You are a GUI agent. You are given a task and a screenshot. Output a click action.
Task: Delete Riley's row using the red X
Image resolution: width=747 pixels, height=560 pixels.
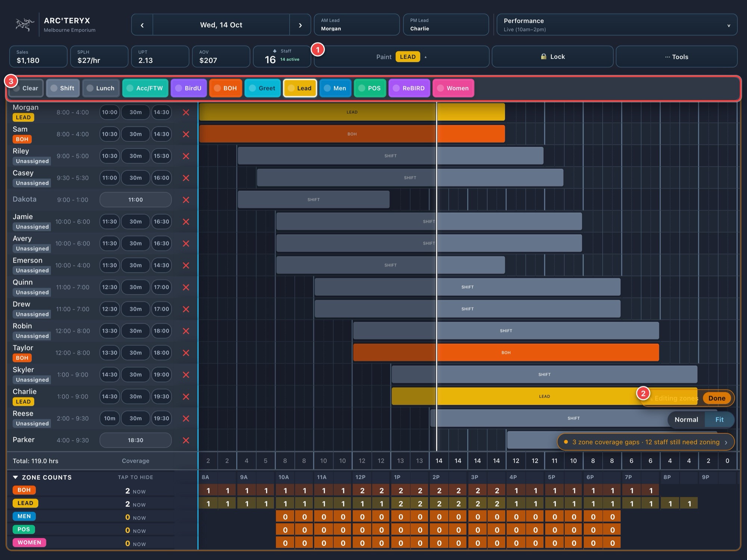[186, 156]
